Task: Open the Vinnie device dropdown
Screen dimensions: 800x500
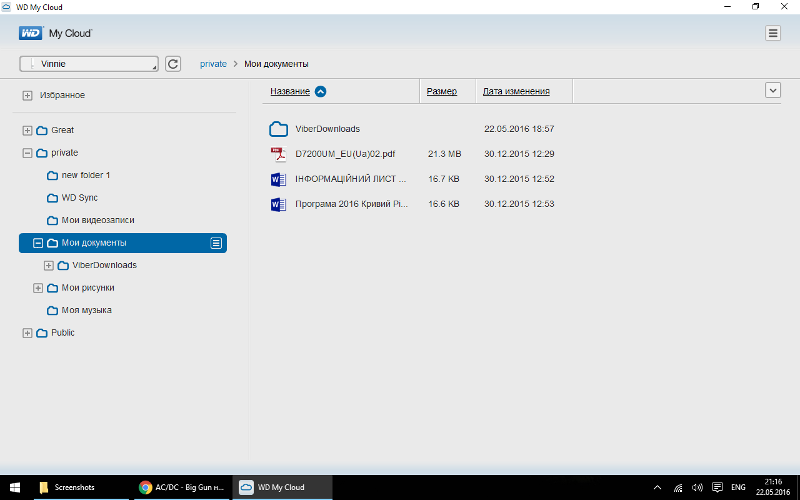Action: (x=89, y=64)
